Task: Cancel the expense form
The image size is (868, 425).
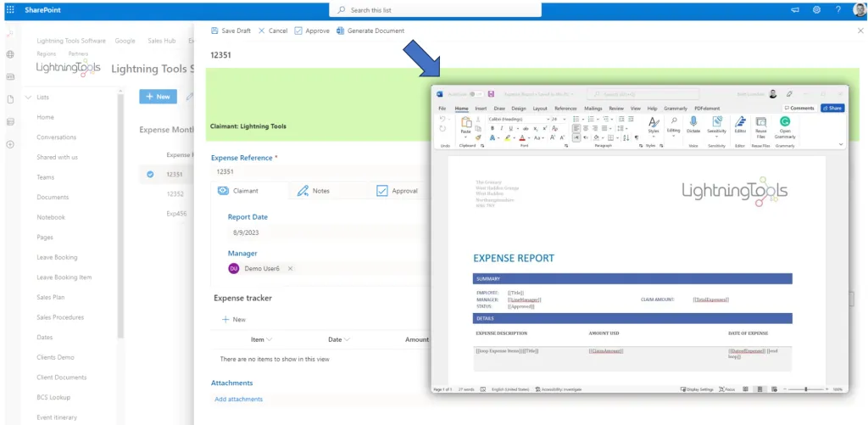Action: [273, 31]
